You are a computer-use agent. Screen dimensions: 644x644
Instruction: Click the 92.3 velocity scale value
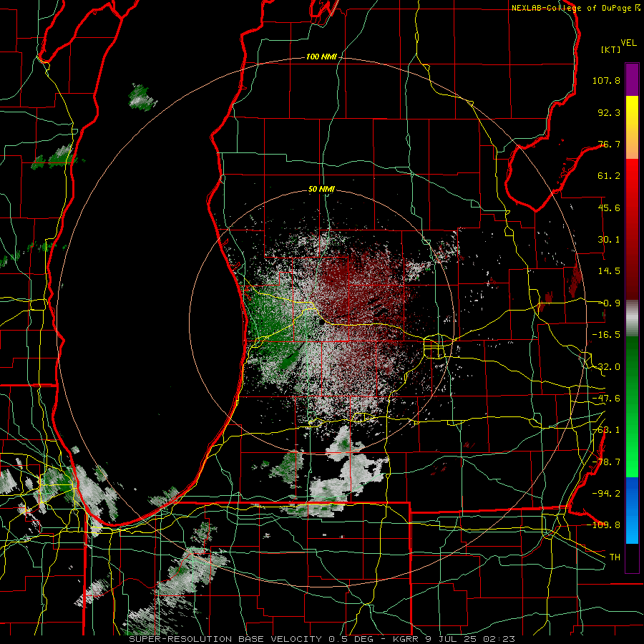(x=609, y=112)
